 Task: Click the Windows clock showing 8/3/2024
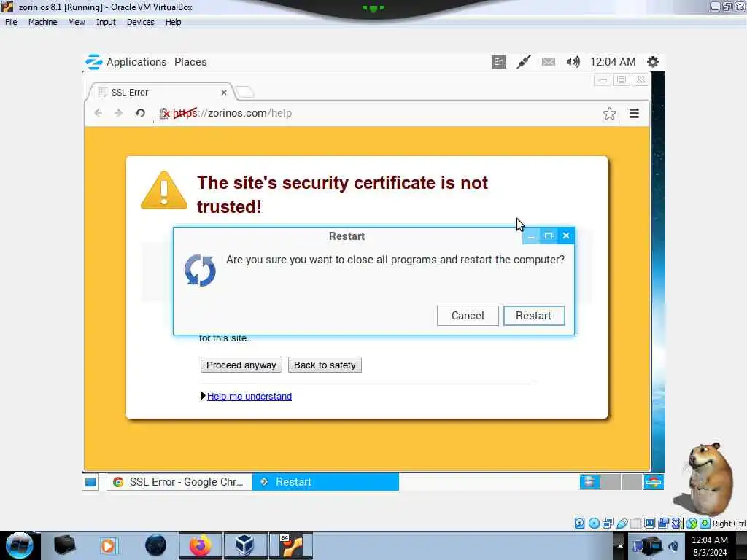click(x=710, y=546)
